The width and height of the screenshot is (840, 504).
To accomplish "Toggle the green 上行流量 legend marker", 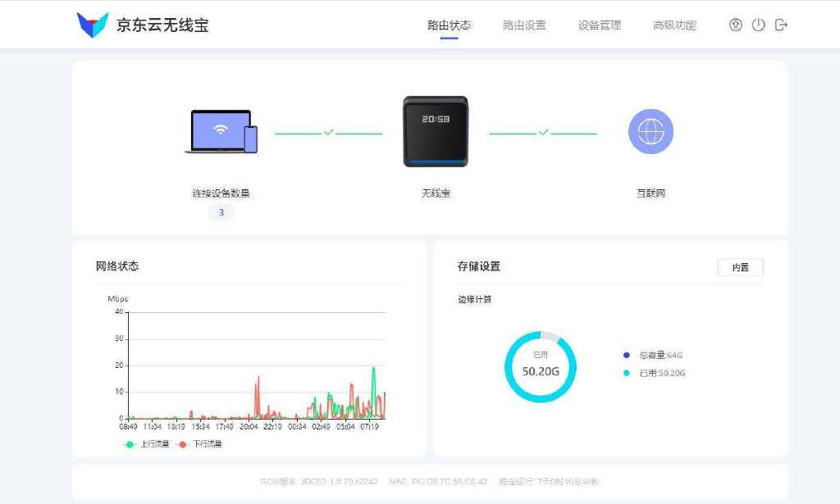I will click(129, 444).
